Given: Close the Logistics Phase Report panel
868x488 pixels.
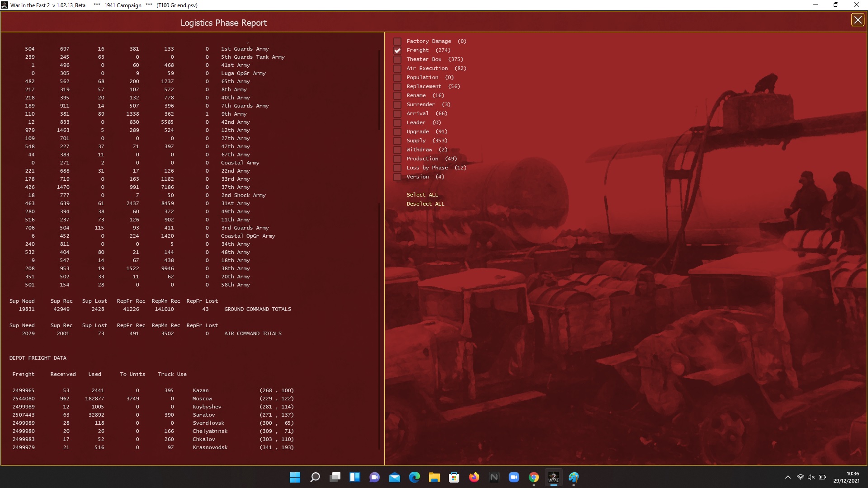Looking at the screenshot, I should 857,20.
